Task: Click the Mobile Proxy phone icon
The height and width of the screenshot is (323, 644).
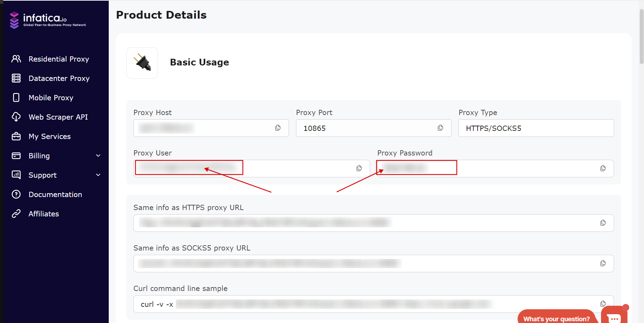Action: (x=16, y=97)
